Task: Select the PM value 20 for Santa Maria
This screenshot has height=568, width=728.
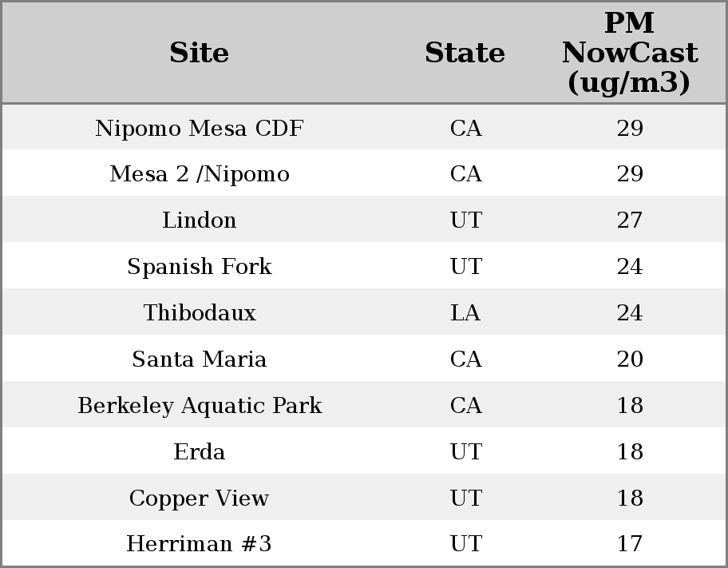Action: (630, 359)
